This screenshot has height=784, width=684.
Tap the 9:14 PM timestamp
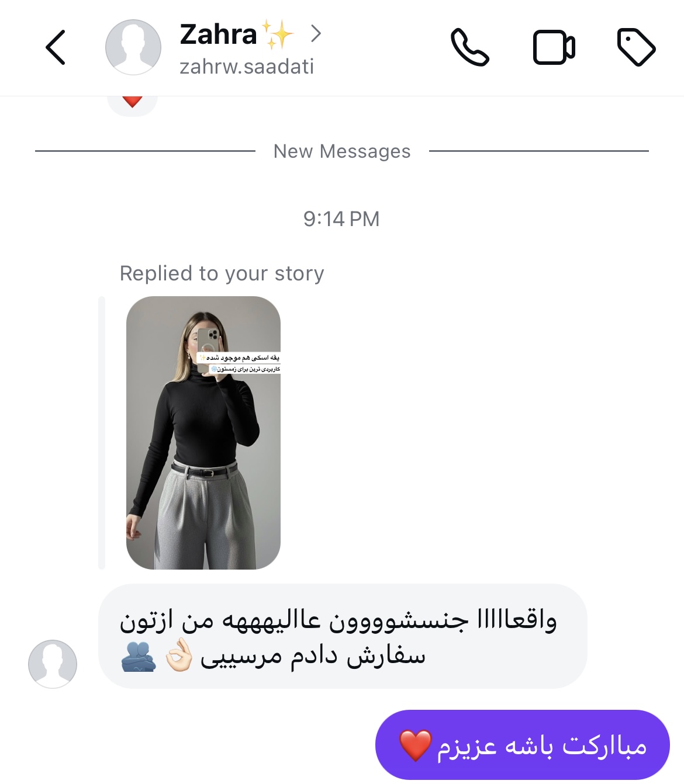[x=341, y=219]
